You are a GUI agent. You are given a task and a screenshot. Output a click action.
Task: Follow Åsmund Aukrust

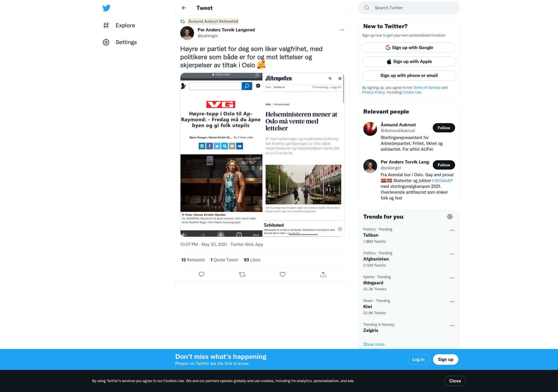[444, 128]
